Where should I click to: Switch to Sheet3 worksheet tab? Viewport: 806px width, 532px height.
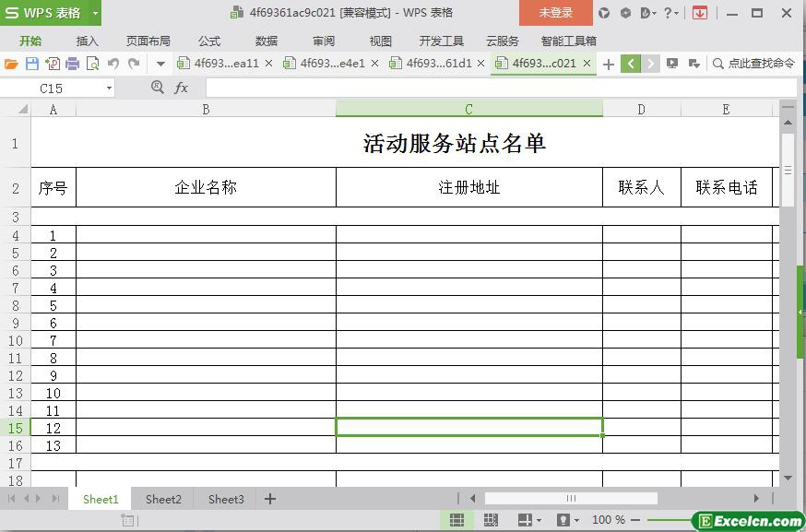coord(226,499)
